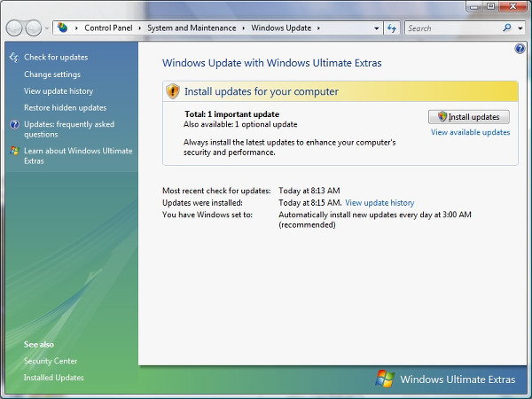The height and width of the screenshot is (399, 532).
Task: Select Control Panel breadcrumb item
Action: coord(109,28)
